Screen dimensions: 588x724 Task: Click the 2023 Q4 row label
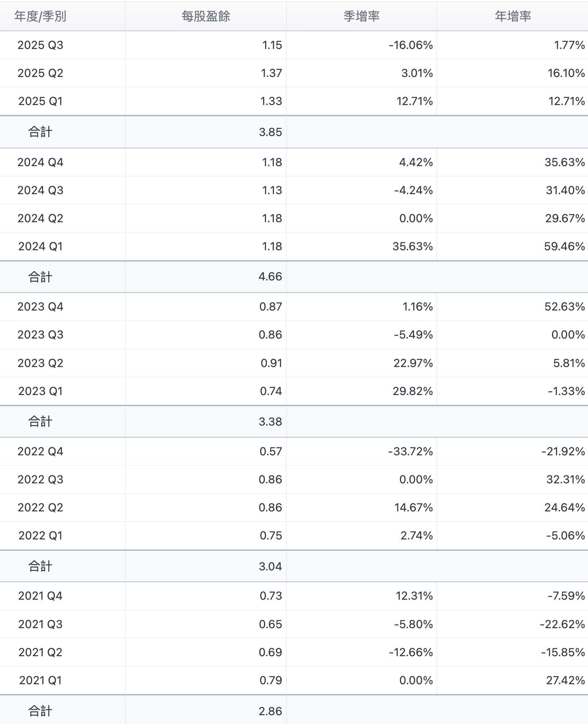tap(40, 307)
